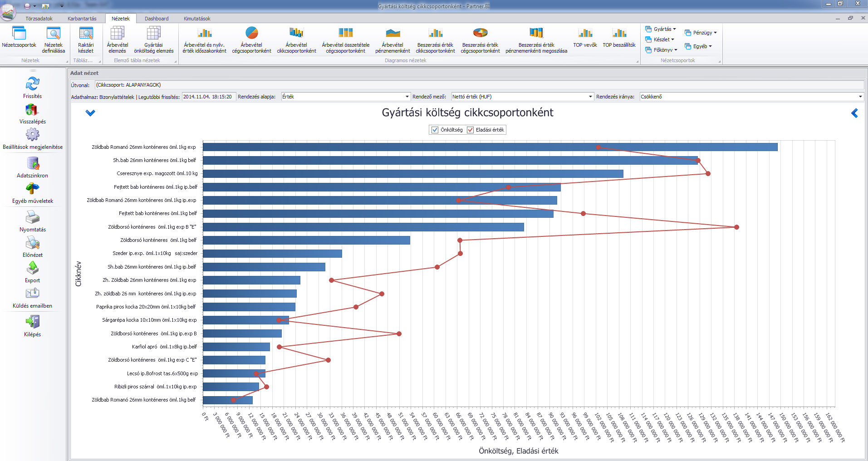Start Adatszinkron database icon
The height and width of the screenshot is (461, 868).
pyautogui.click(x=32, y=163)
